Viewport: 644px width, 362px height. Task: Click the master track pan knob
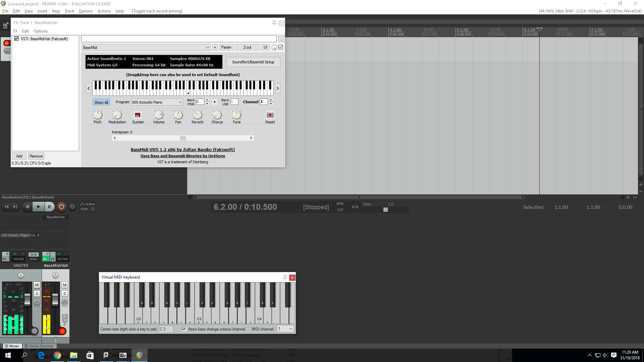pyautogui.click(x=21, y=275)
